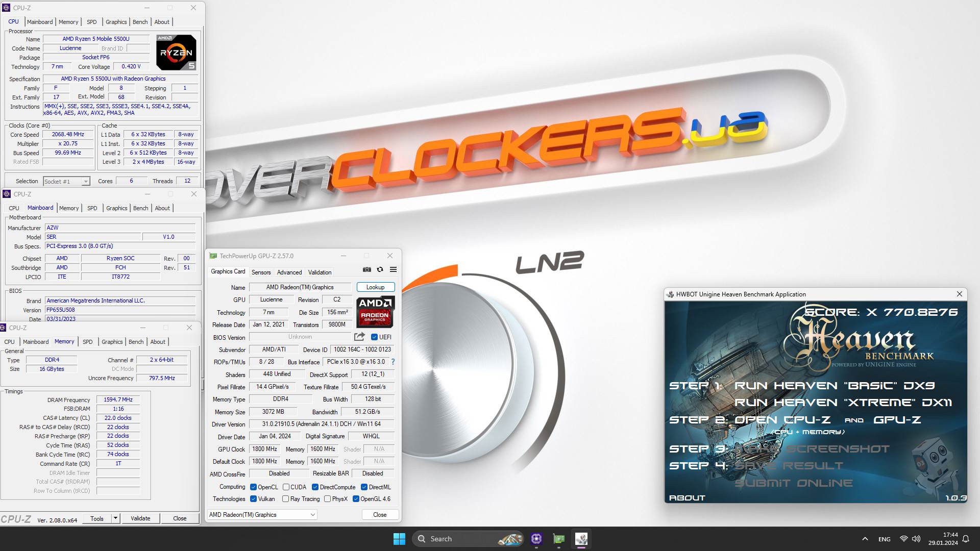980x551 pixels.
Task: Toggle DirectCompute checkbox
Action: [315, 487]
